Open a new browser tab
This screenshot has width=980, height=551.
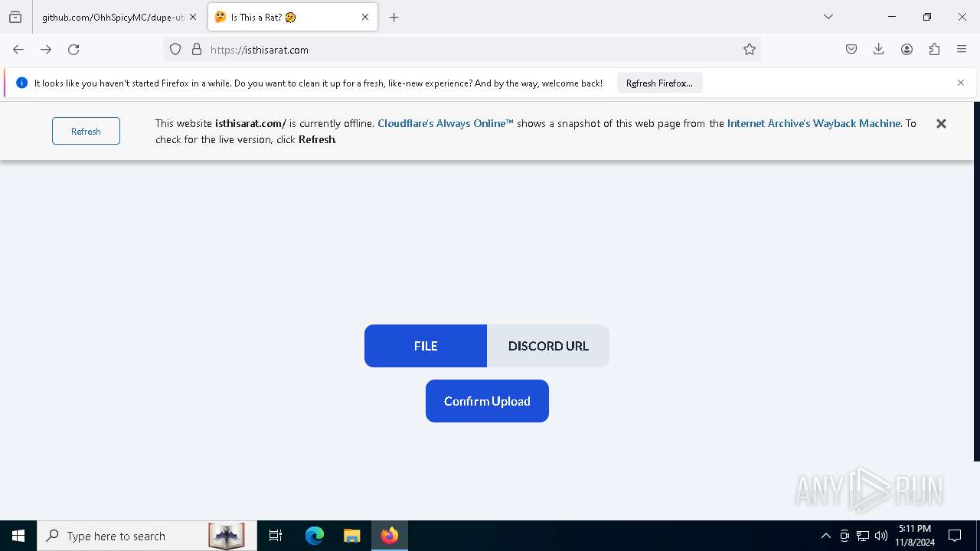(394, 17)
